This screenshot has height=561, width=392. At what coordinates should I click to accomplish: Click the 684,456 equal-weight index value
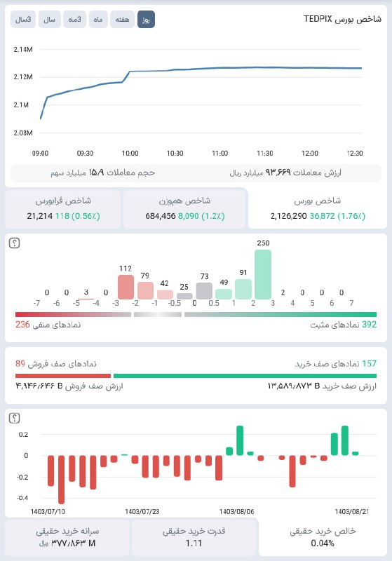[160, 216]
